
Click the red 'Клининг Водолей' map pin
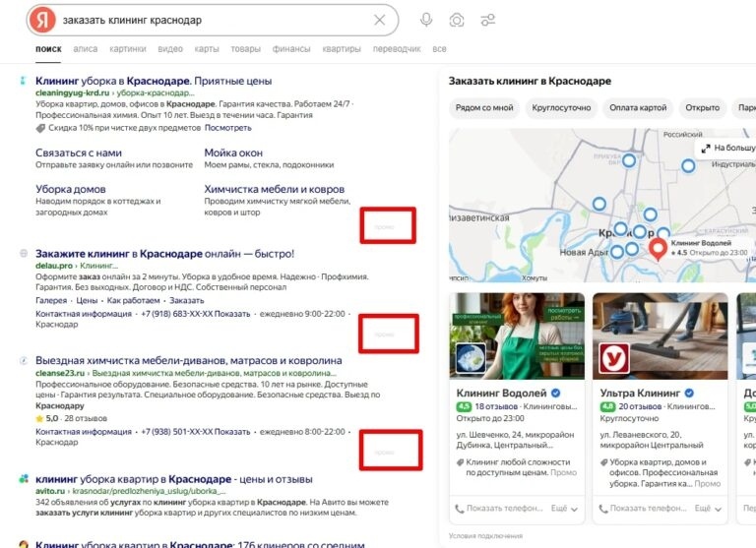click(x=658, y=249)
